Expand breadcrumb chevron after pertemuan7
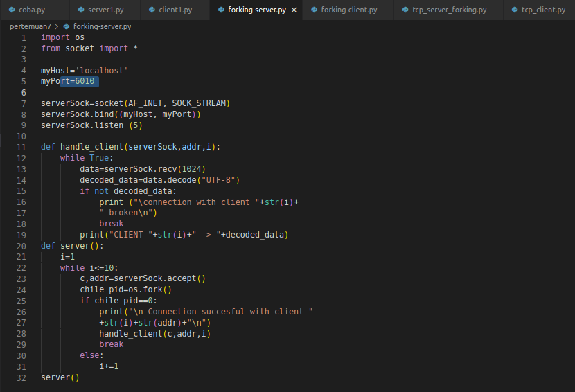Screen dimensions: 575x392 (57, 26)
